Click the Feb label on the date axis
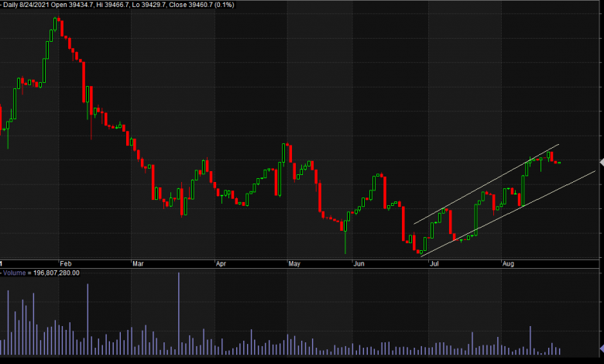This screenshot has width=604, height=364. click(x=65, y=263)
